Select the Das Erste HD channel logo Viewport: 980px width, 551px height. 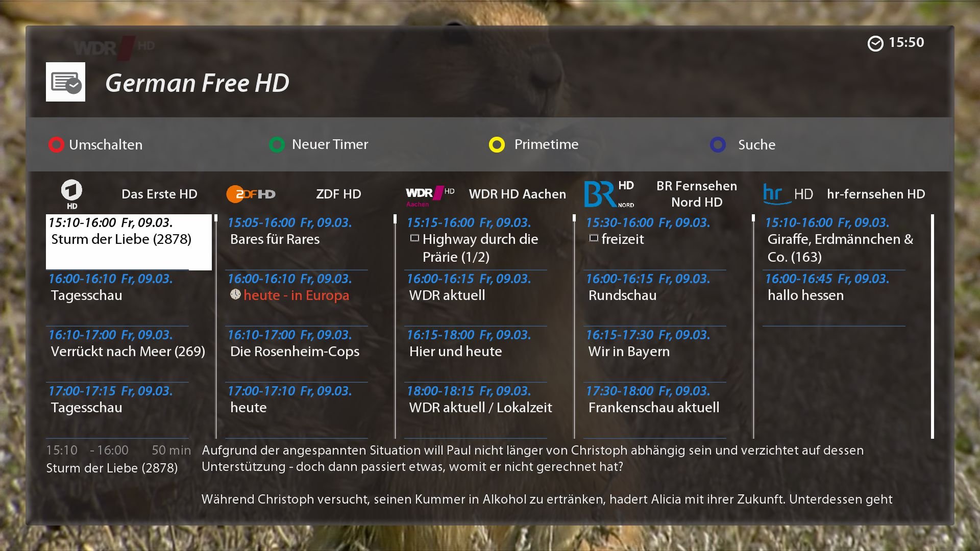coord(72,194)
